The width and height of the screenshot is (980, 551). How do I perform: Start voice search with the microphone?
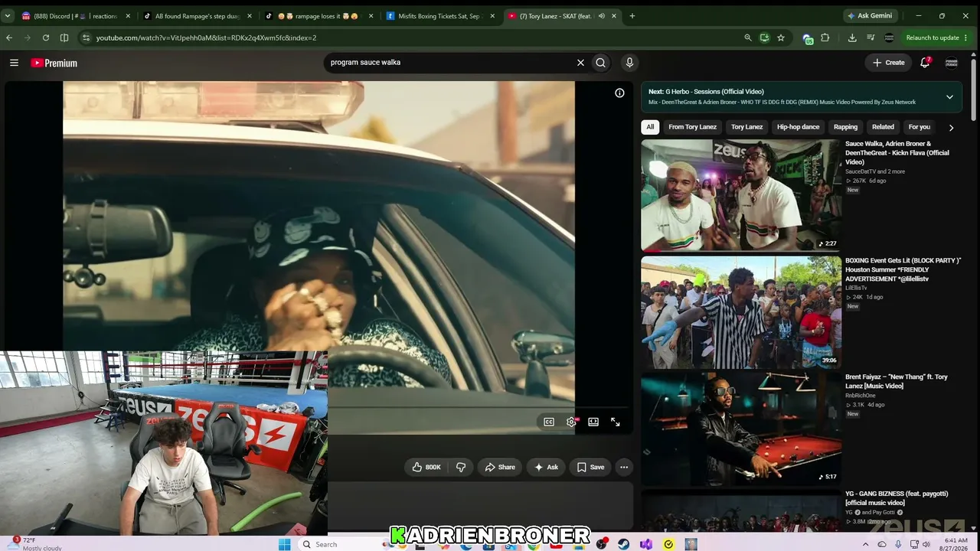coord(629,63)
